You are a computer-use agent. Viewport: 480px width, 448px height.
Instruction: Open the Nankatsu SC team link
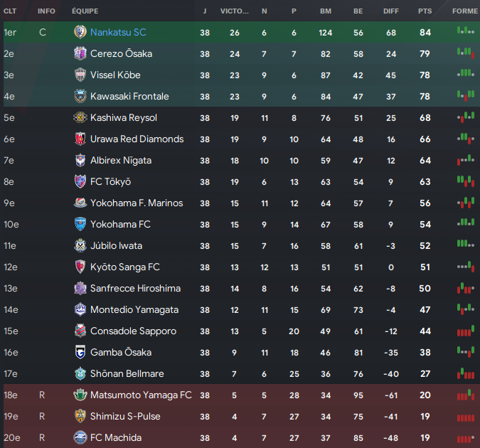(118, 32)
